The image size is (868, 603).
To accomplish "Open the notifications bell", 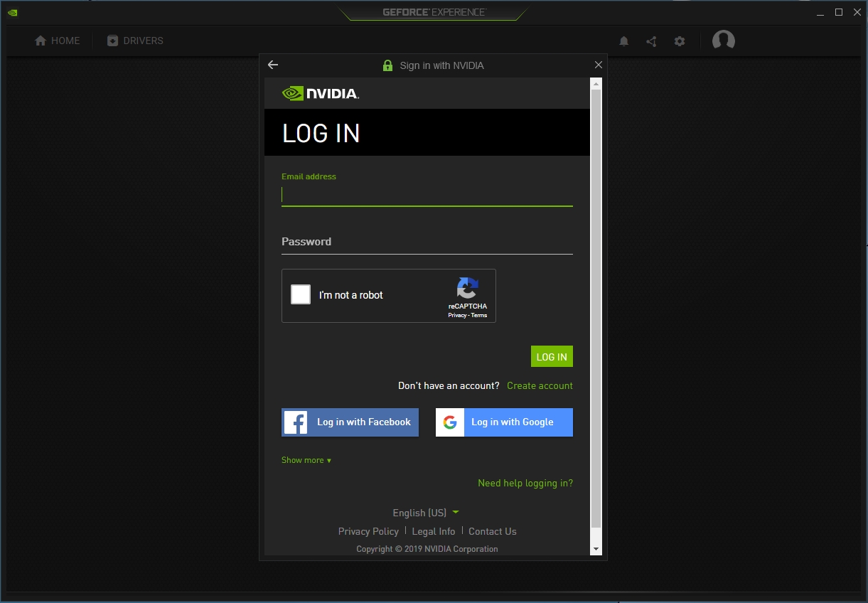I will (x=624, y=41).
